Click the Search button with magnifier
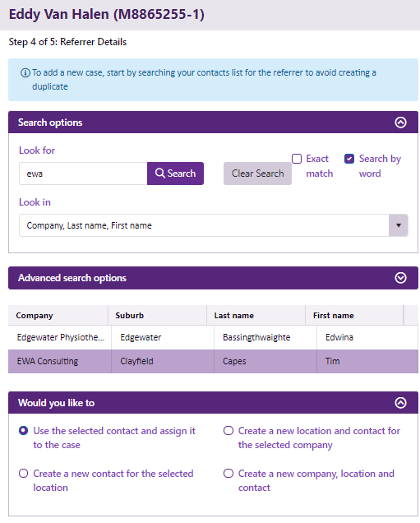Screen dimensions: 420x523 [175, 174]
